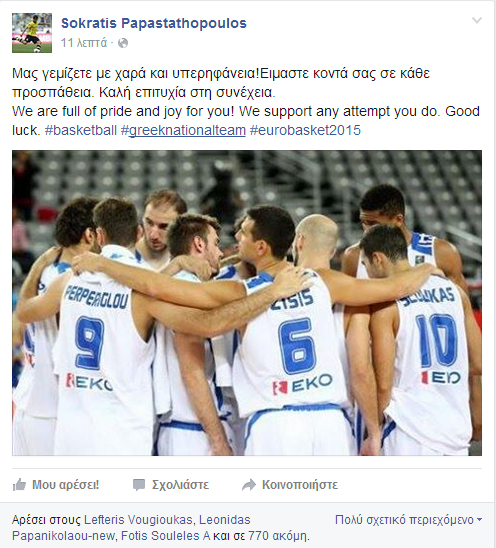Open the #eurobasket2015 hashtag

pos(305,130)
